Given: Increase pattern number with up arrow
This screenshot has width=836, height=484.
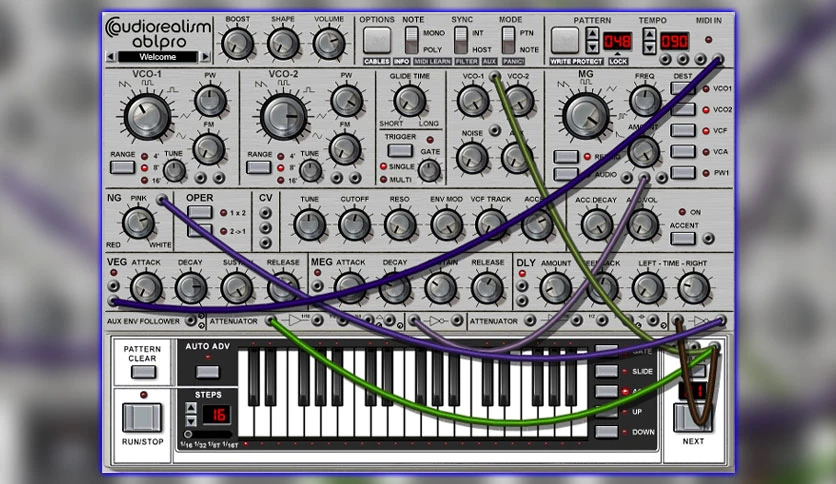Looking at the screenshot, I should click(592, 34).
